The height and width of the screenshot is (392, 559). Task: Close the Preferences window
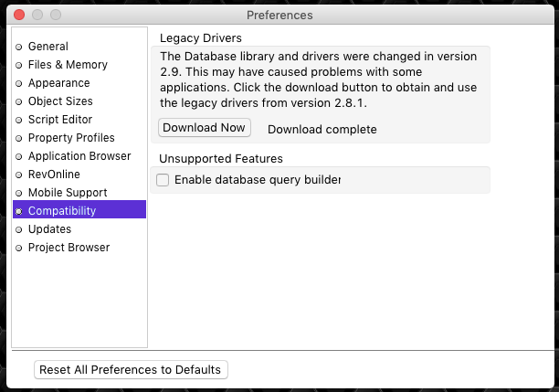(x=18, y=15)
